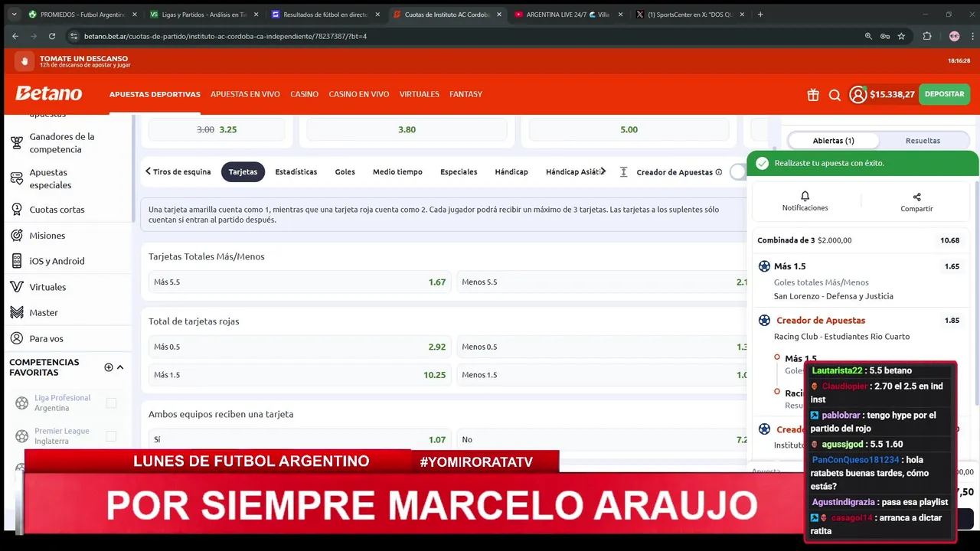Click the Para vos person icon
This screenshot has width=980, height=551.
click(x=17, y=338)
